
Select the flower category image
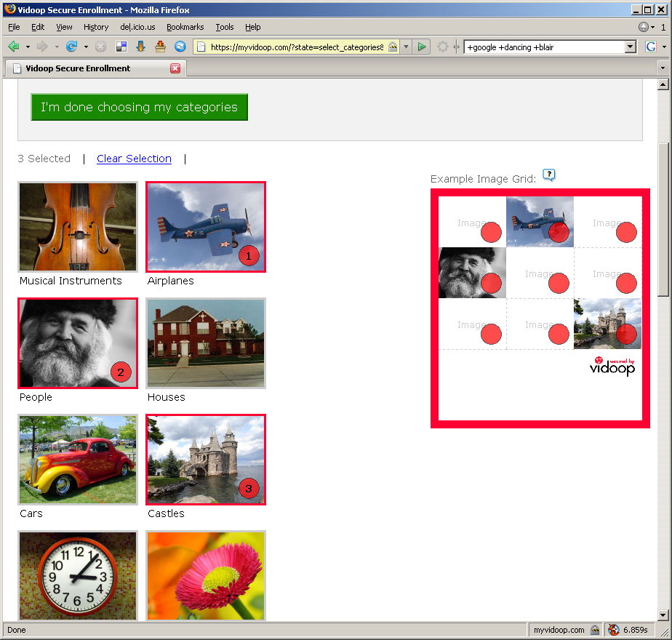click(206, 575)
